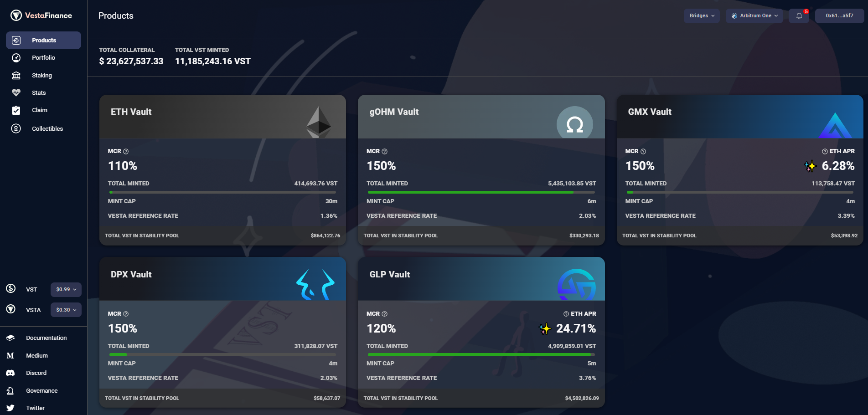This screenshot has width=868, height=415.
Task: Go to Portfolio in sidebar
Action: click(x=43, y=58)
